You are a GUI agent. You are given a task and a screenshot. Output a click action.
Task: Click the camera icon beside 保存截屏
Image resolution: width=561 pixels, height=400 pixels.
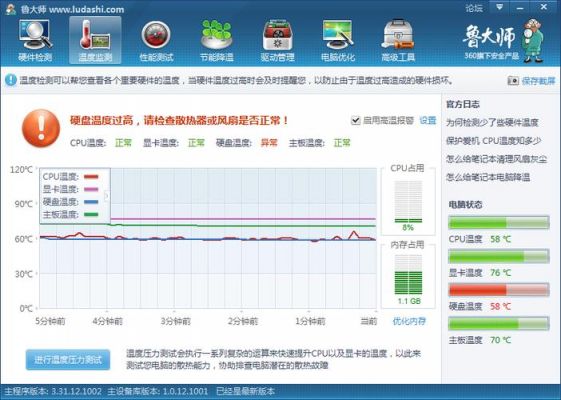point(513,81)
